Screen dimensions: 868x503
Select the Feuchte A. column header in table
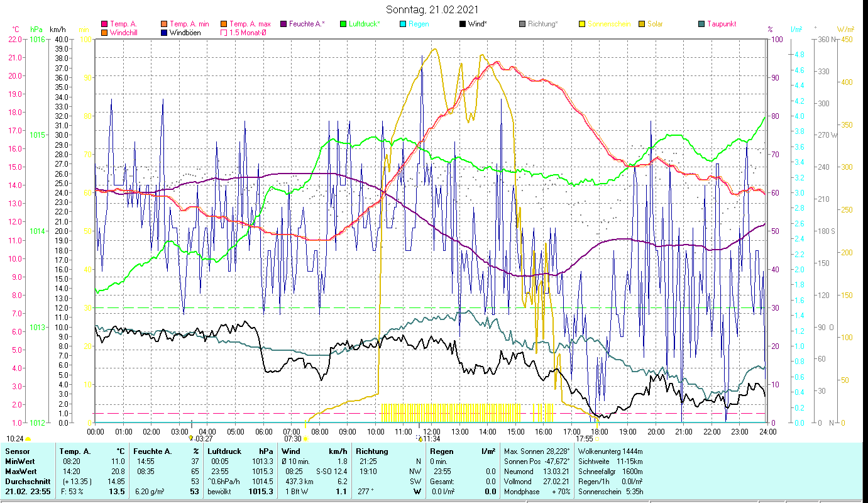pos(150,451)
